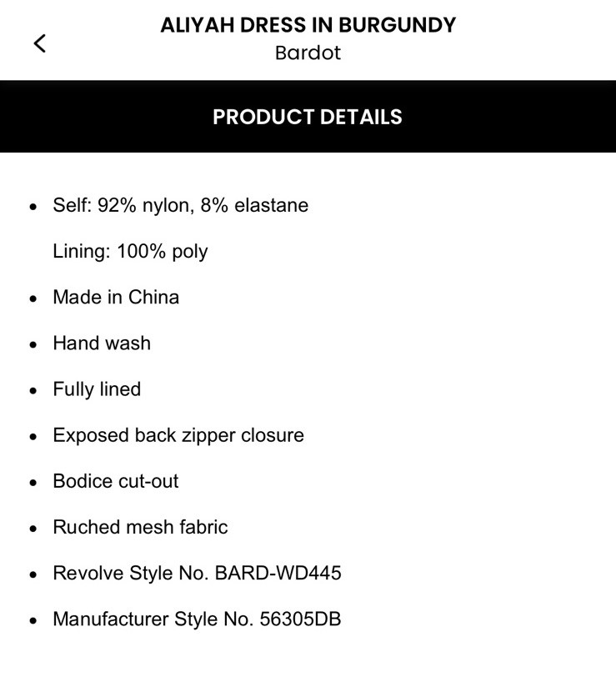
Task: Click the bullet before Exposed back zipper closure
Action: (33, 436)
